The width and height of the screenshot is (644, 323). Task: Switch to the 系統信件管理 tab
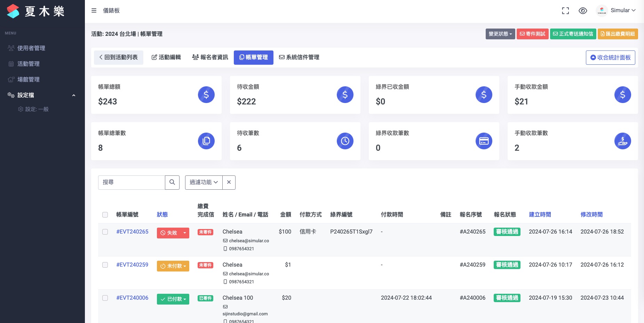299,57
